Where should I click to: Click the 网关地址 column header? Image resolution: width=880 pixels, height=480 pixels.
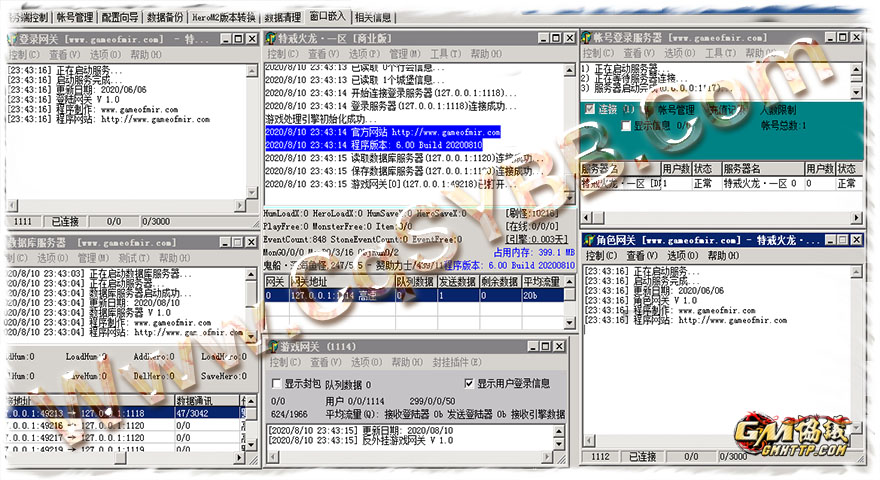342,281
